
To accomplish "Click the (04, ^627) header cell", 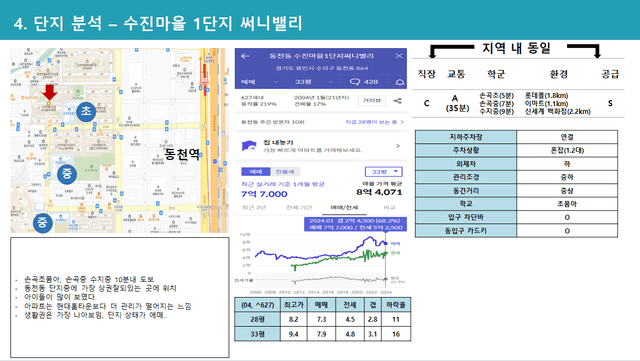I will (258, 305).
